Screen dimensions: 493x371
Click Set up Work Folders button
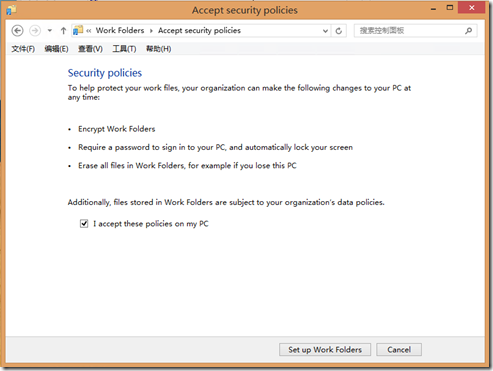coord(325,349)
